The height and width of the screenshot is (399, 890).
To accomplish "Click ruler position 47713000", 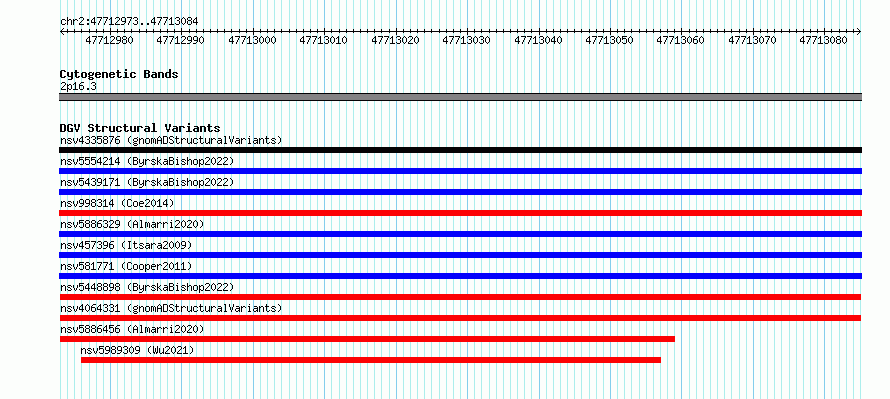I will point(252,40).
